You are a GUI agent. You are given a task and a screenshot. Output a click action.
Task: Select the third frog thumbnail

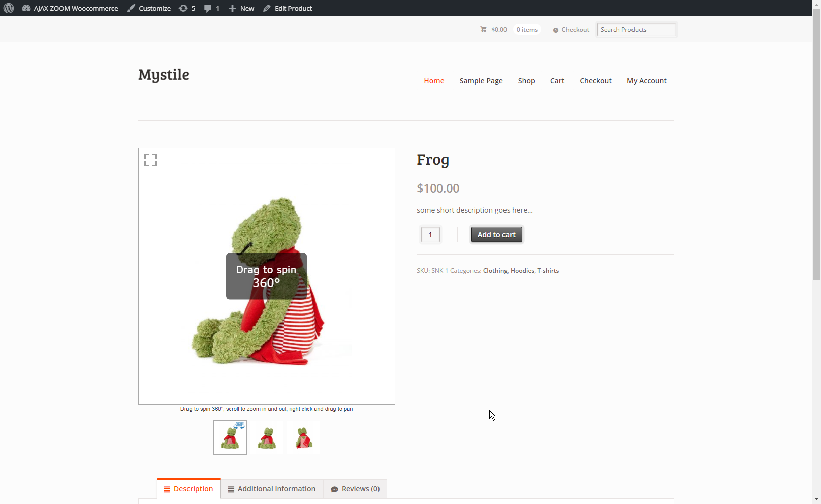click(303, 437)
